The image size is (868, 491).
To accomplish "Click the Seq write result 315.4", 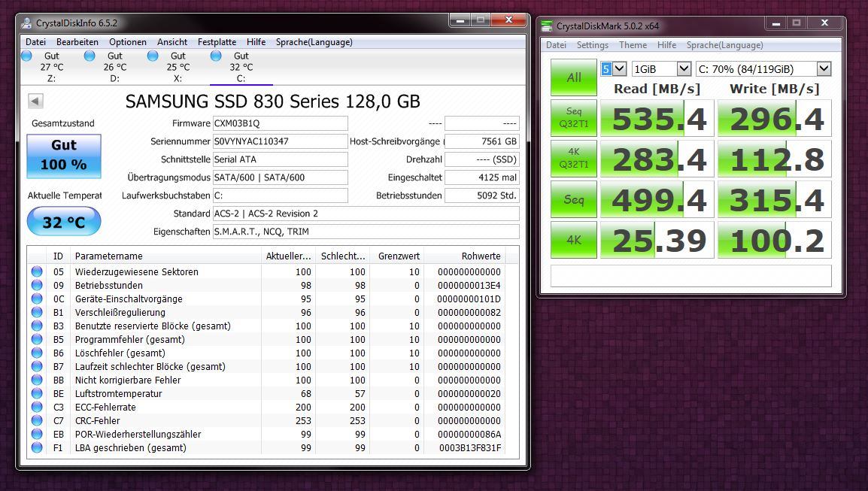I will pos(775,199).
